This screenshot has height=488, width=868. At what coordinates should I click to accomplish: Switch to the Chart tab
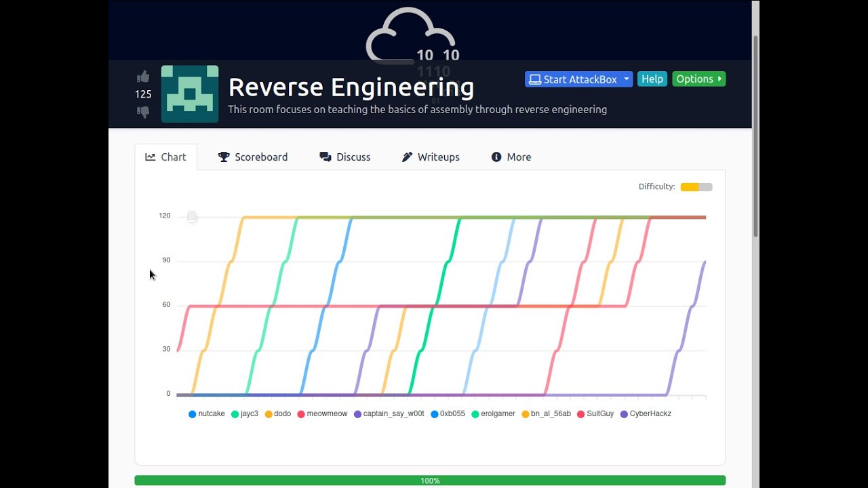click(x=166, y=157)
